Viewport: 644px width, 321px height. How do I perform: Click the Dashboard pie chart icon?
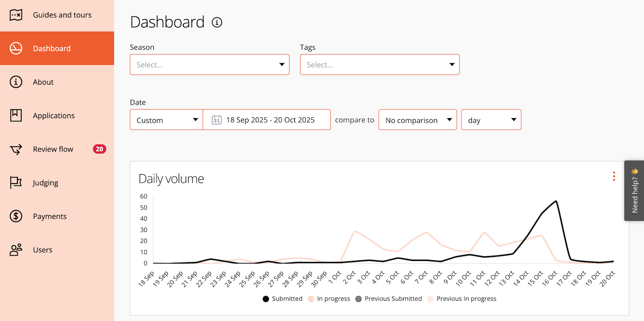coord(16,48)
